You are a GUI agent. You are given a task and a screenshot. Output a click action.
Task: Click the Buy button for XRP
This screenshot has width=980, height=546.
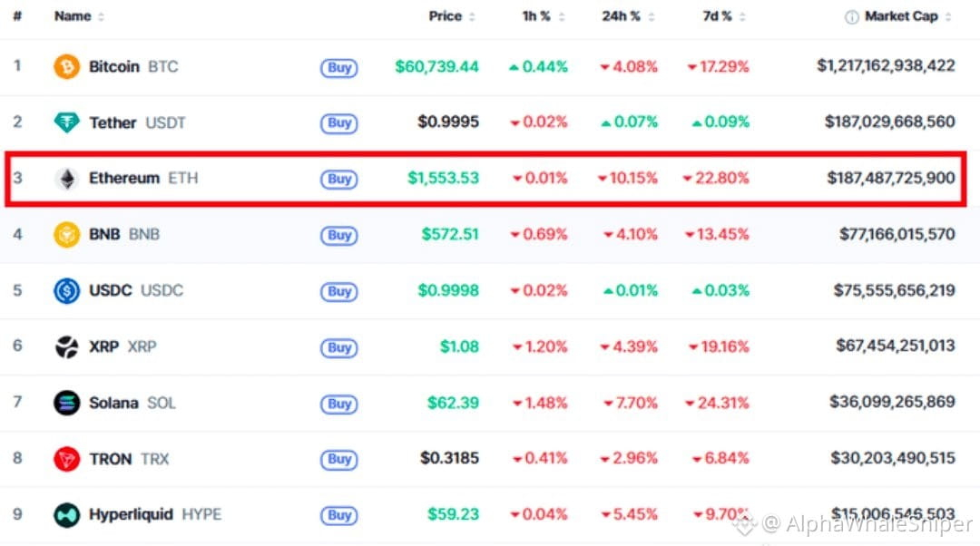pyautogui.click(x=338, y=347)
